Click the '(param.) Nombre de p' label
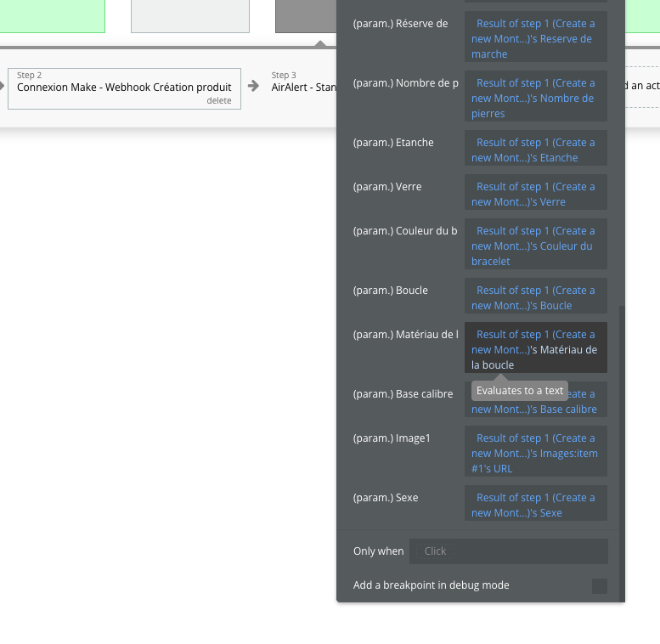Screen dimensions: 660x644 tap(406, 83)
